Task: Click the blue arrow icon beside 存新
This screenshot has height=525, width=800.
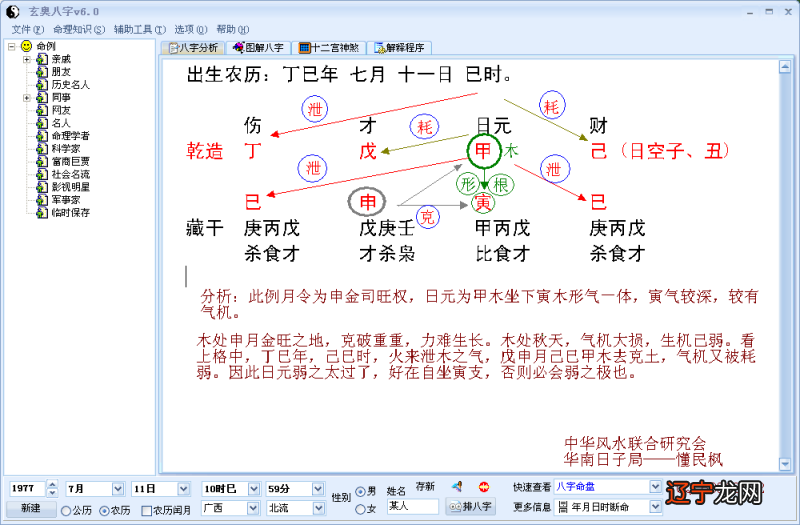Action: [x=457, y=487]
